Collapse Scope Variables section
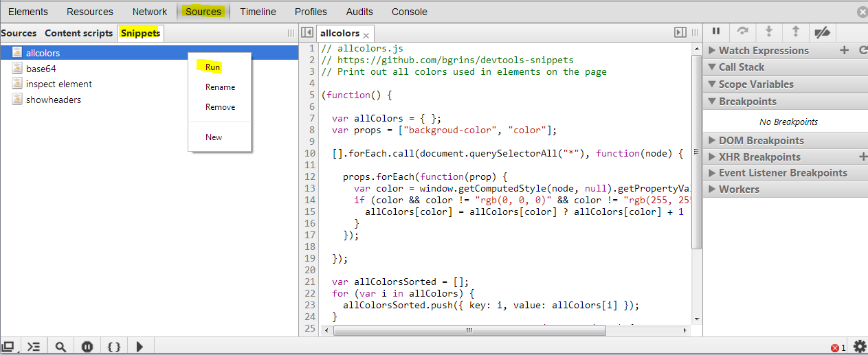868x355 pixels. click(712, 84)
